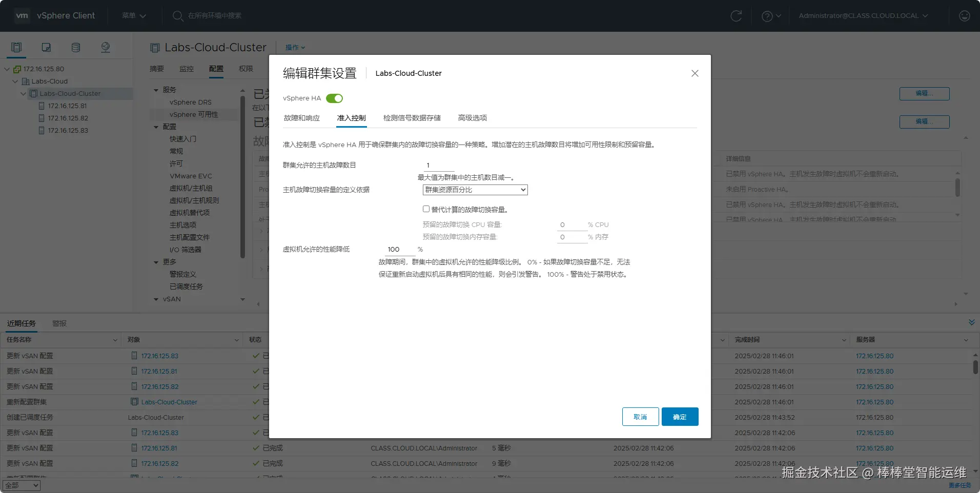Open the help question mark menu
This screenshot has width=980, height=493.
[771, 16]
